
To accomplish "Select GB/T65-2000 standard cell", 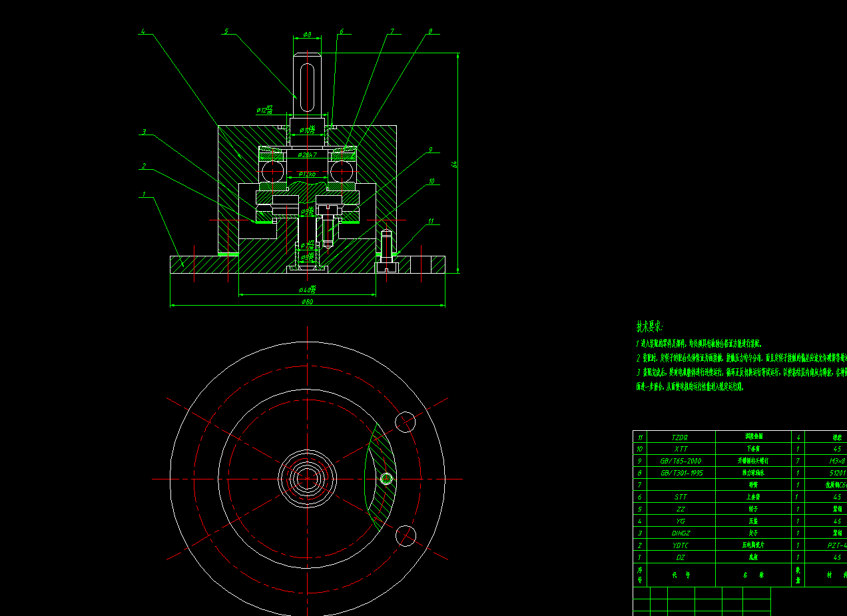I will coord(680,461).
